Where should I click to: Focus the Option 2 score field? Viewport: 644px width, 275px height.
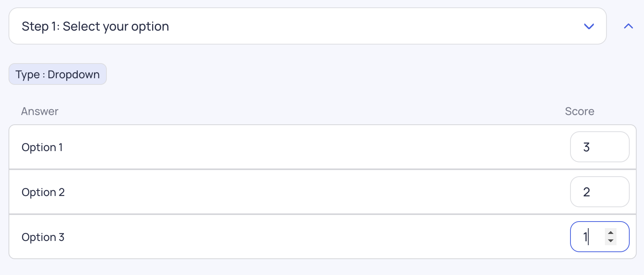click(x=599, y=192)
